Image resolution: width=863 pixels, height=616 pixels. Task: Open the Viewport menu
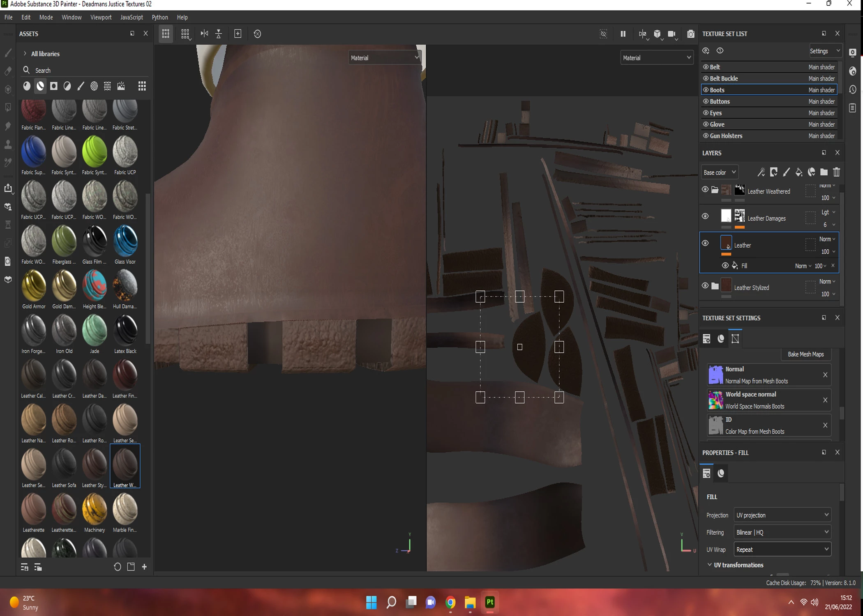point(101,17)
